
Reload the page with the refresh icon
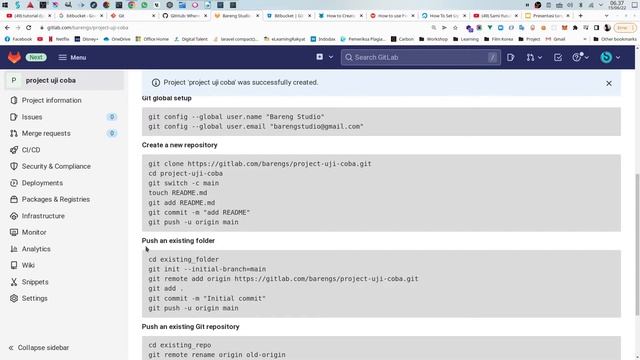29,28
